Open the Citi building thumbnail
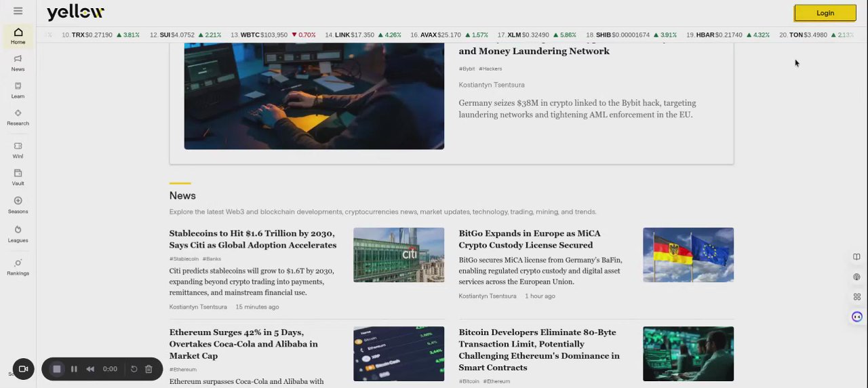This screenshot has width=868, height=388. pos(399,255)
